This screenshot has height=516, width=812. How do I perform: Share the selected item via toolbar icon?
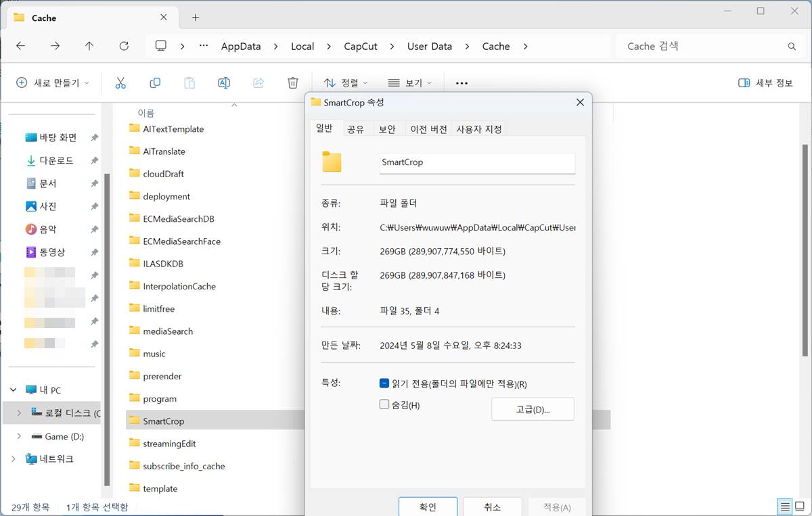tap(258, 83)
